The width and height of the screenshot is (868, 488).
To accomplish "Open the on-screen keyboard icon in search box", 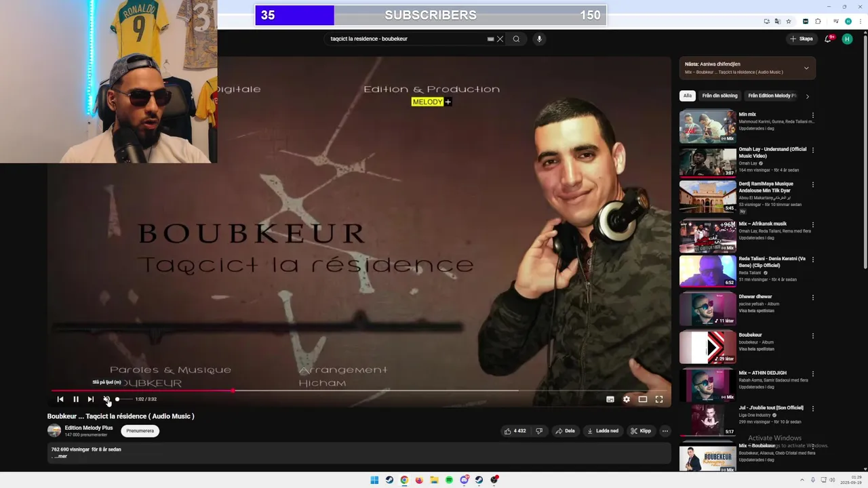I will click(491, 39).
